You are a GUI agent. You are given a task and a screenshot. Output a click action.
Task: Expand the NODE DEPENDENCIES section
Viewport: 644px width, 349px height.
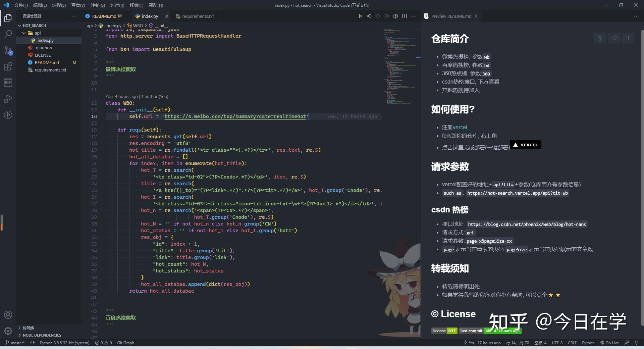pos(42,335)
